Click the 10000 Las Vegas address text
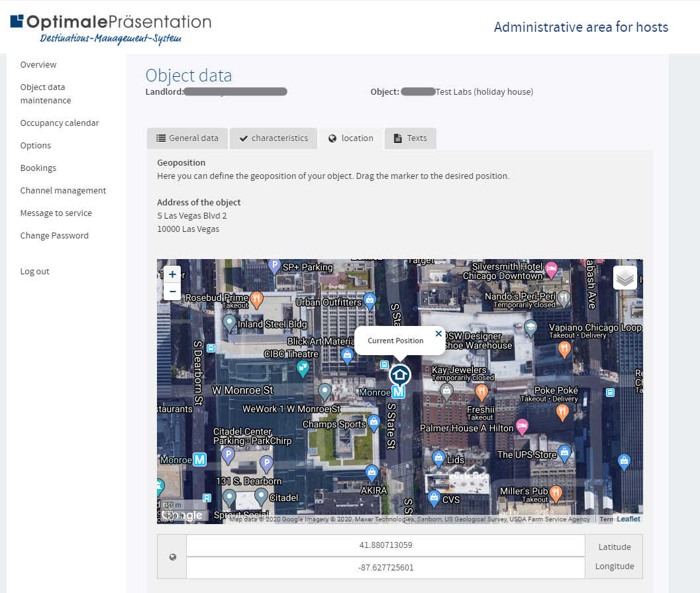Viewport: 700px width, 593px height. point(188,229)
